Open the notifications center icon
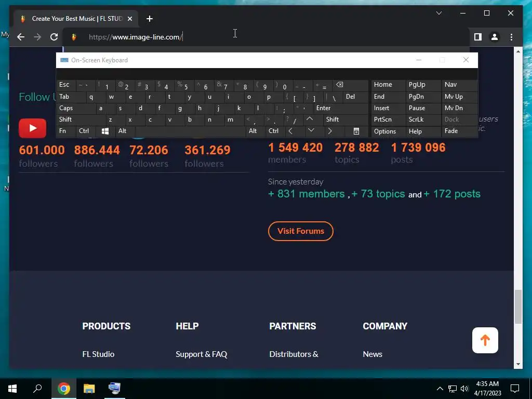 tap(515, 389)
